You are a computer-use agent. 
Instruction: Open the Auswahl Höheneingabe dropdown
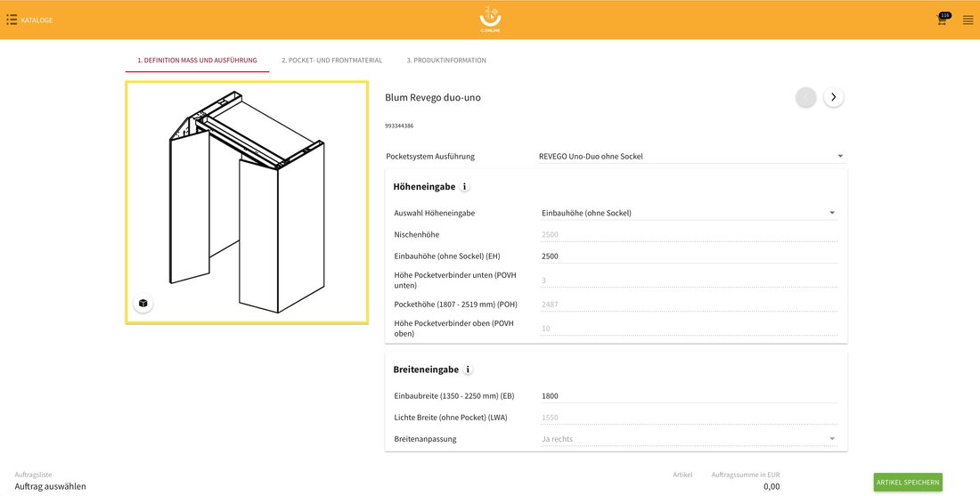click(x=689, y=213)
